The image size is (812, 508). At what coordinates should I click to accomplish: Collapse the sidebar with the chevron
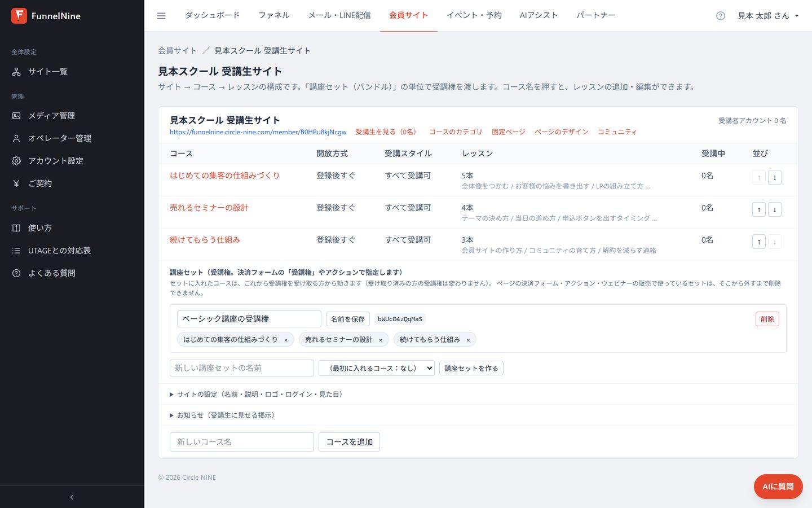click(x=72, y=497)
